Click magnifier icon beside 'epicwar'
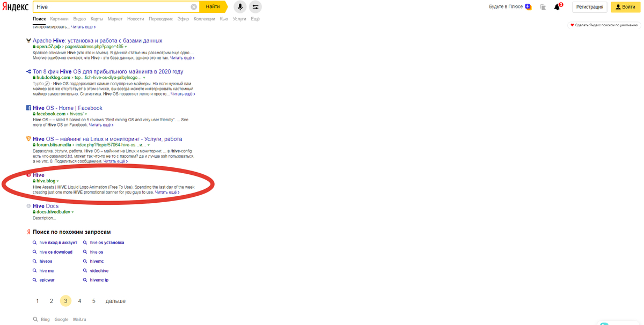 tap(35, 280)
